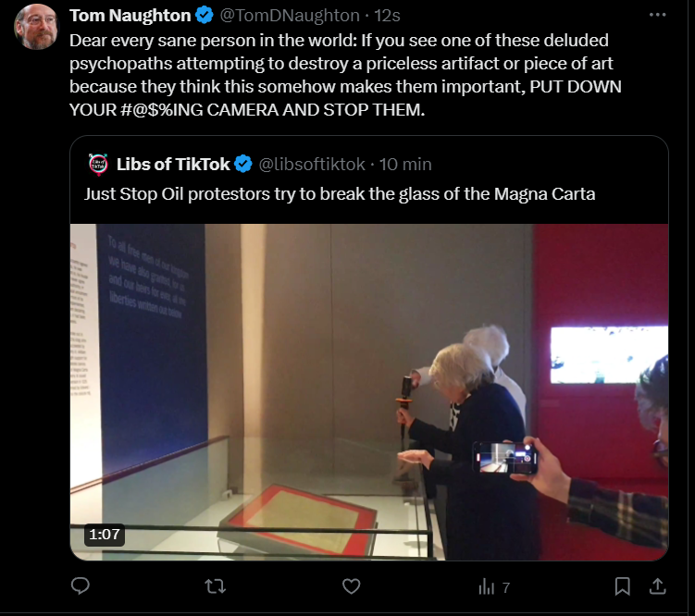Viewport: 695px width, 616px height.
Task: Open the @libsoftiktok handle
Action: coord(312,165)
